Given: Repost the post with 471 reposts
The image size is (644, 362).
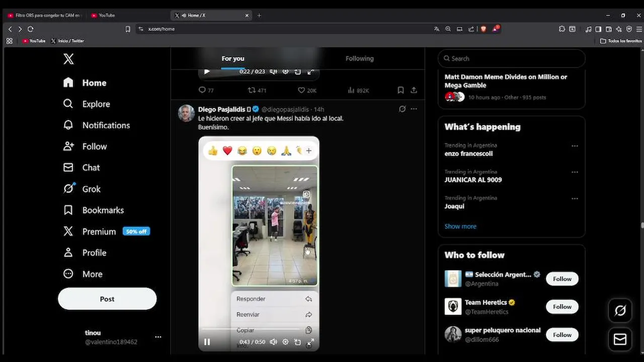Looking at the screenshot, I should click(257, 90).
